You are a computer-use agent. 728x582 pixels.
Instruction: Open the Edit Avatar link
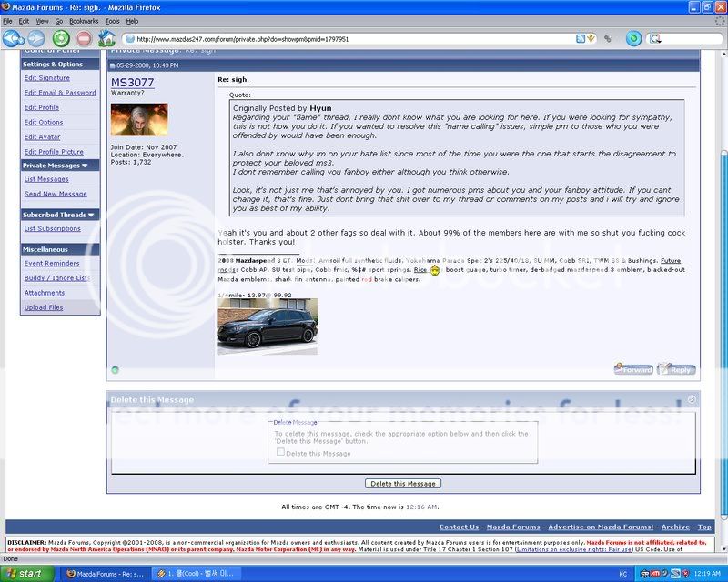click(x=42, y=137)
